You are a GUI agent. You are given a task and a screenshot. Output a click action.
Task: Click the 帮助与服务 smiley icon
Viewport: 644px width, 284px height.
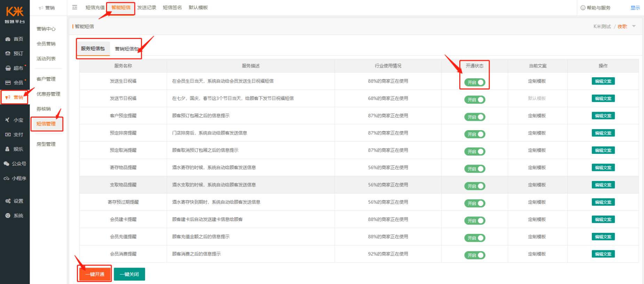(x=583, y=8)
